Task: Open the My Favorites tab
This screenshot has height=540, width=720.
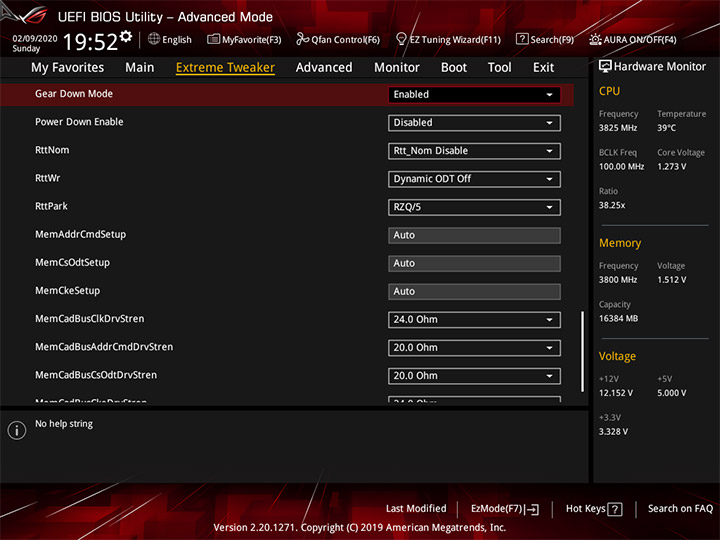Action: click(x=68, y=68)
